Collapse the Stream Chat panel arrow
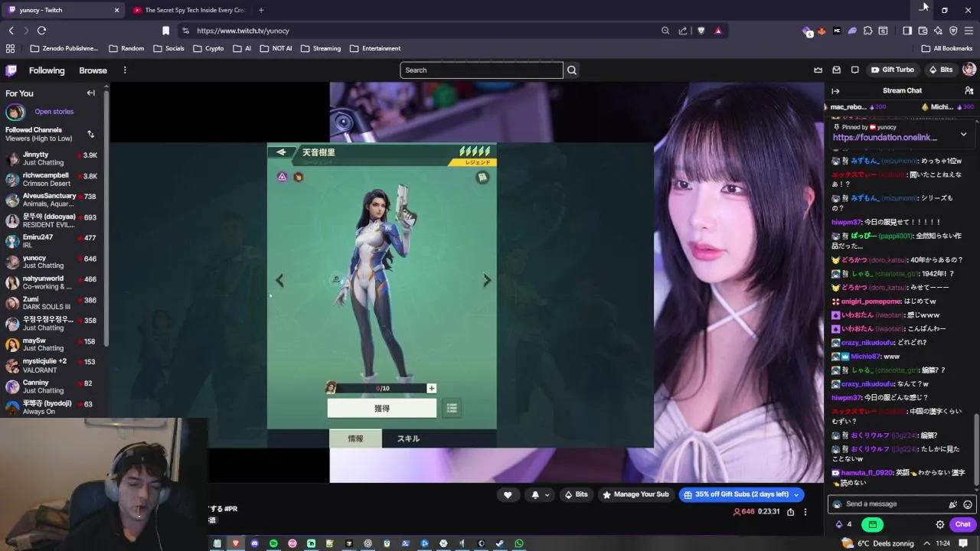This screenshot has width=980, height=551. [x=835, y=91]
